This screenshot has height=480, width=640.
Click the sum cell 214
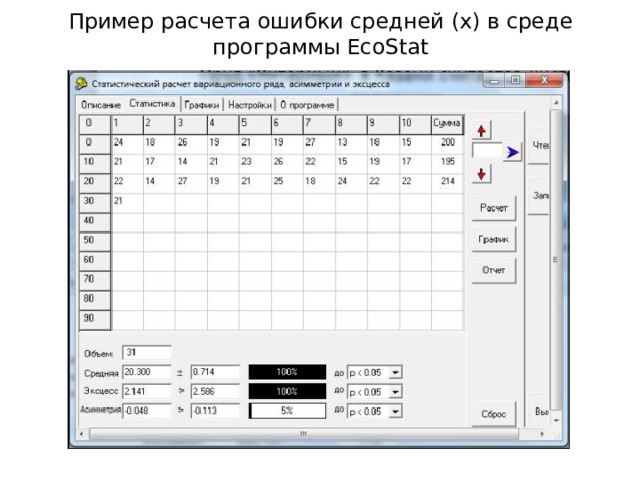(447, 182)
